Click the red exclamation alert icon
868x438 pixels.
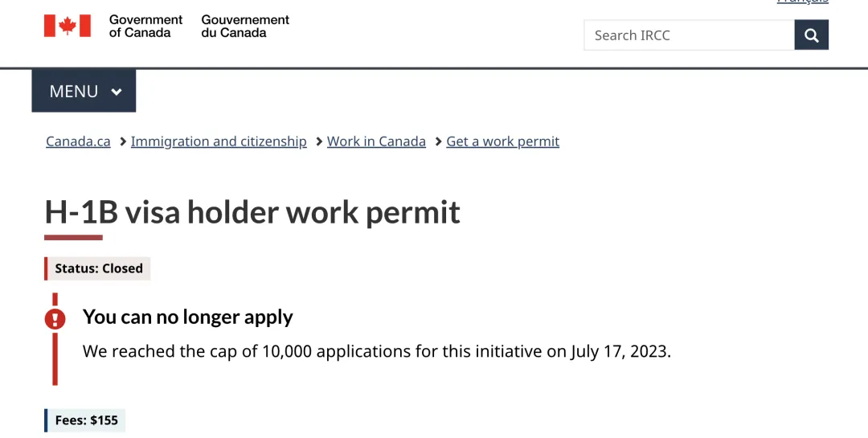point(55,319)
